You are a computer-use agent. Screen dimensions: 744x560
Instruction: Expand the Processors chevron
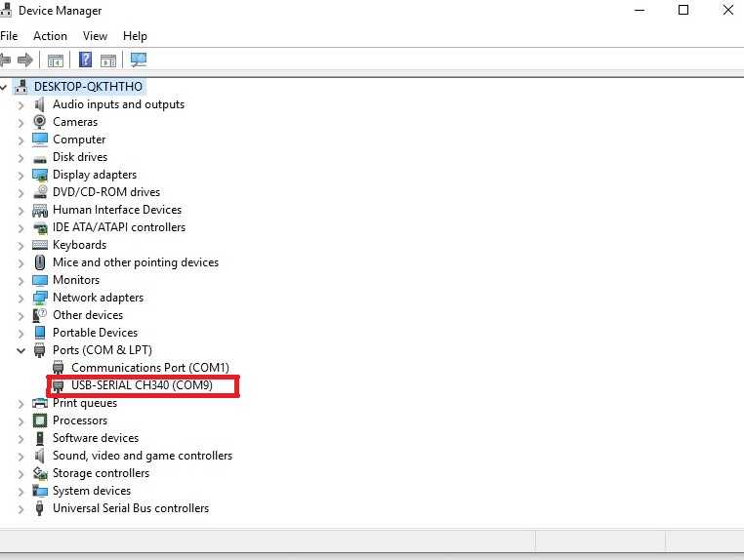21,421
